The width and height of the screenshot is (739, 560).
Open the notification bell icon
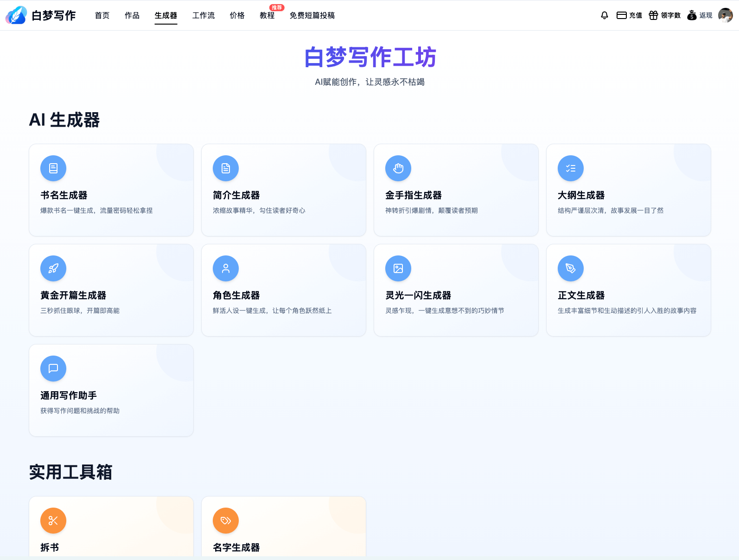[605, 15]
